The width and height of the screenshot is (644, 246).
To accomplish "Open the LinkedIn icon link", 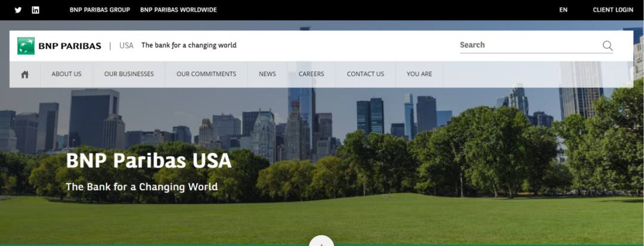I will (36, 10).
